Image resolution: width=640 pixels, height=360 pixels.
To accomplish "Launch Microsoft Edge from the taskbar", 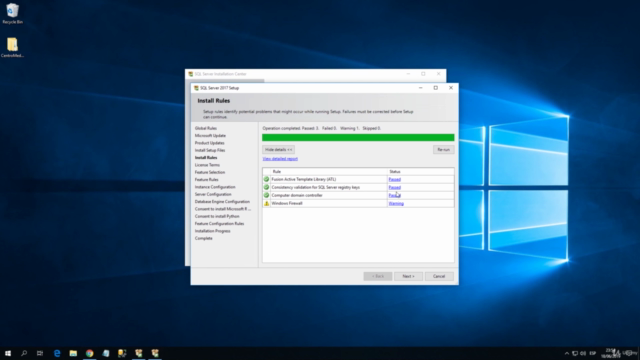I will coord(57,353).
